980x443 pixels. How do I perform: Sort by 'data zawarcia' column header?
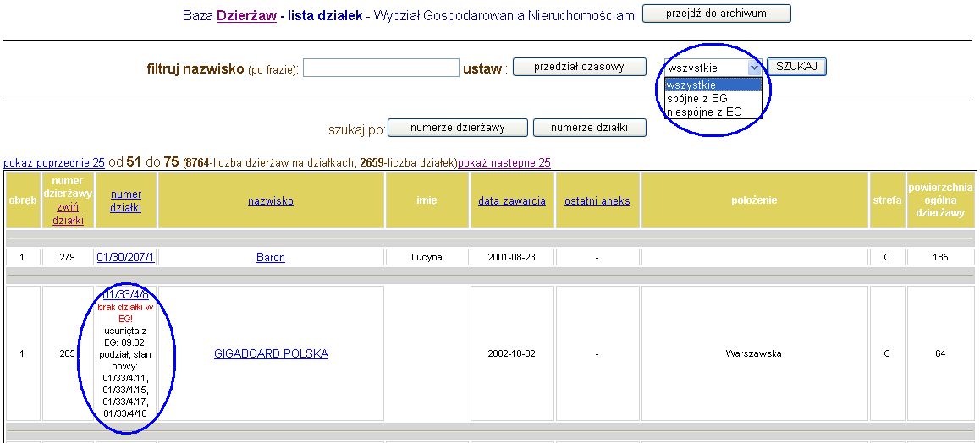tap(511, 201)
